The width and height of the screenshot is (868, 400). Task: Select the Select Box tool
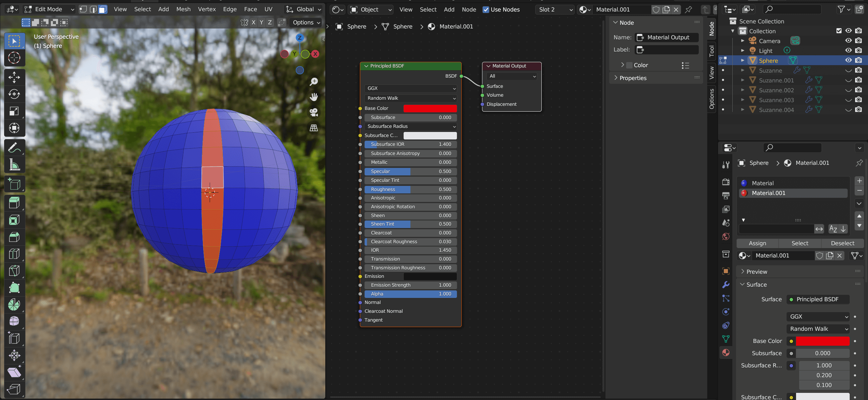[x=14, y=41]
